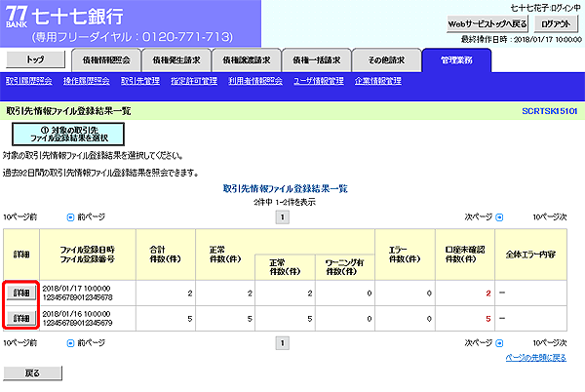Click the bottom 前ページ arrow icon
The width and height of the screenshot is (585, 392).
[70, 343]
